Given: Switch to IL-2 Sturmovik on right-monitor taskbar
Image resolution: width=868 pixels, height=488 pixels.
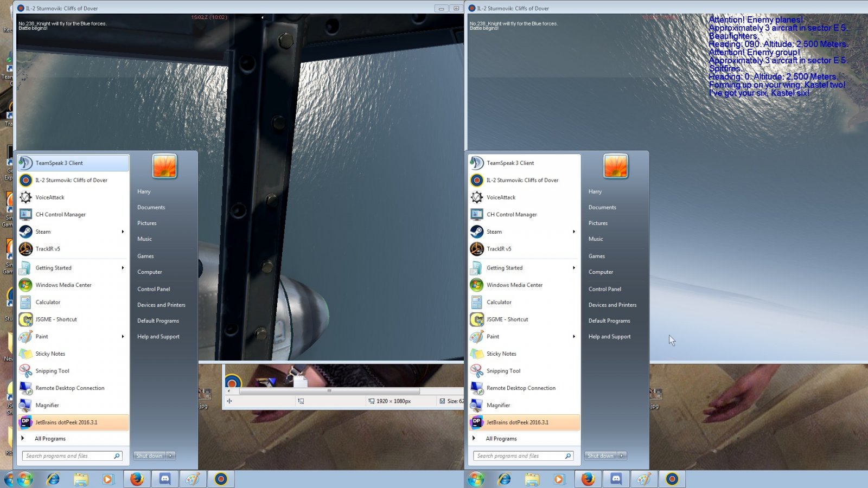Looking at the screenshot, I should (672, 479).
